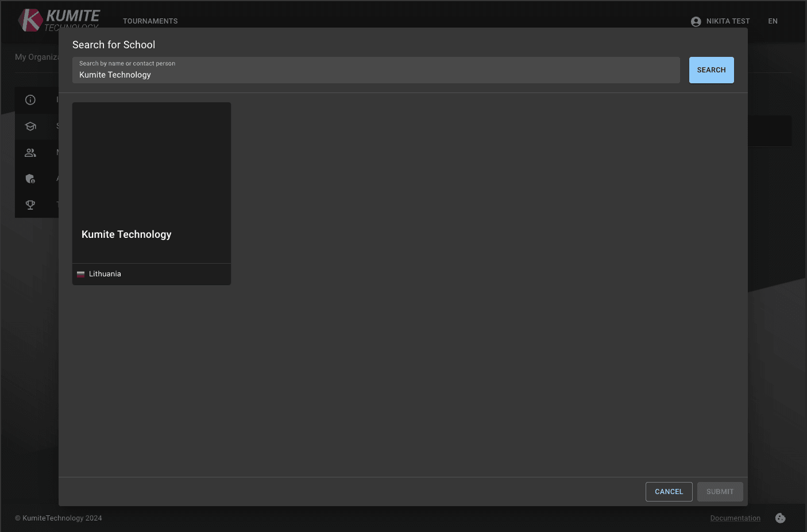Open the trophy Tournaments sidebar icon
Screen dimensions: 807x532
pyautogui.click(x=30, y=205)
